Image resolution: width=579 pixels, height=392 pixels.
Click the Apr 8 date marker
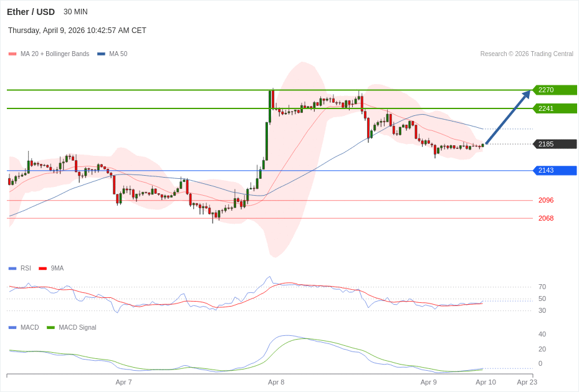click(x=276, y=382)
